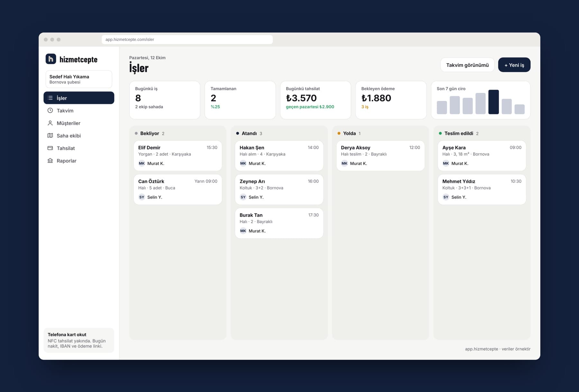Image resolution: width=579 pixels, height=392 pixels.
Task: Click the browser address bar
Action: tap(187, 40)
